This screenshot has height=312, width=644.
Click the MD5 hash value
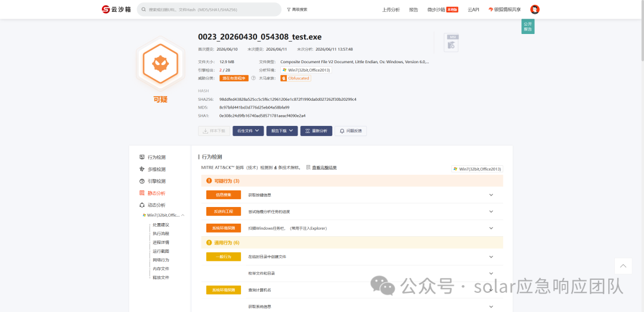click(254, 107)
